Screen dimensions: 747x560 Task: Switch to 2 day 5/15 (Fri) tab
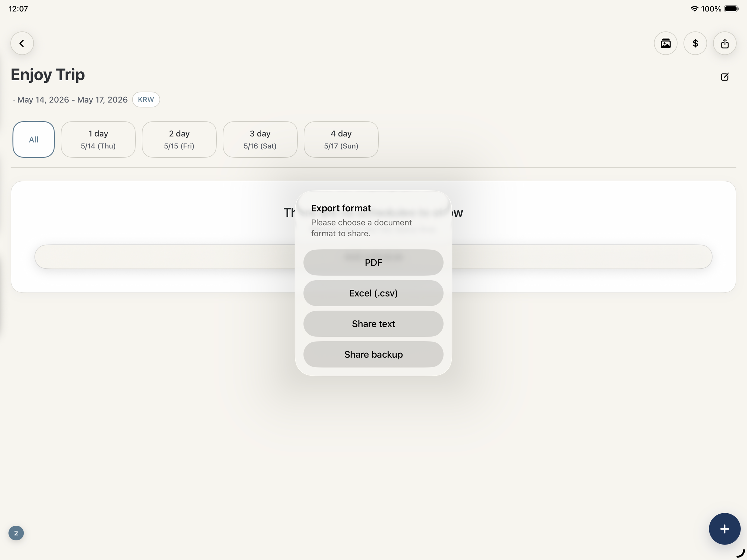click(x=179, y=139)
